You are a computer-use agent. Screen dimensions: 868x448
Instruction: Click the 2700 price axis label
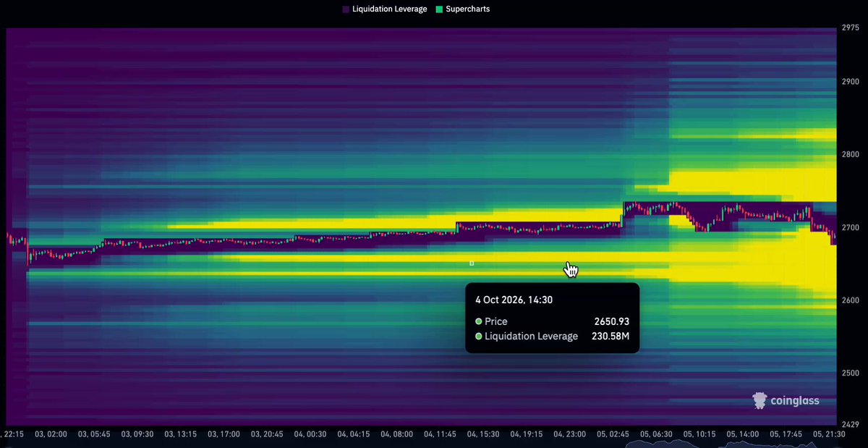point(851,228)
